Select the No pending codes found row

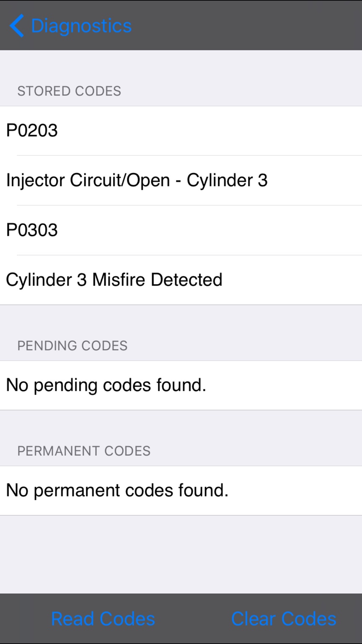181,385
